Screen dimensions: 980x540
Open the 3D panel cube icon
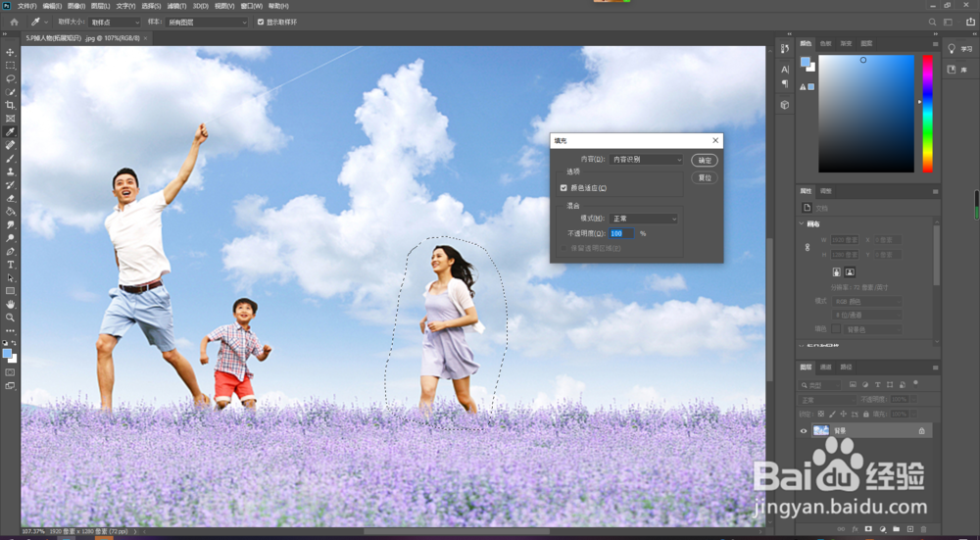785,105
